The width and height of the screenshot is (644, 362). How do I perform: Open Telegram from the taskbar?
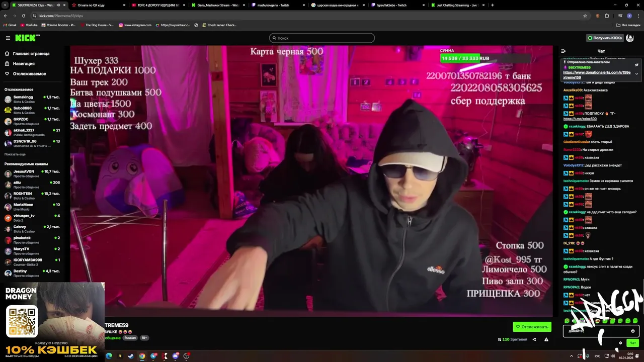(153, 356)
